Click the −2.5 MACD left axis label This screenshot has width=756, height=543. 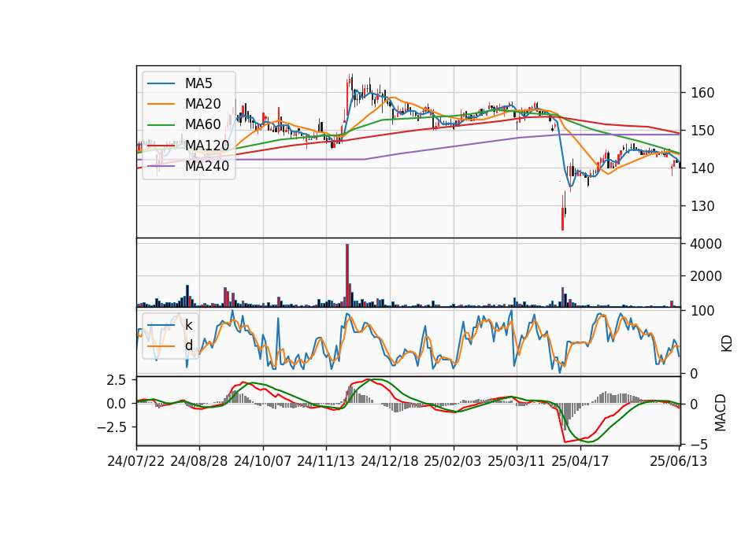111,427
